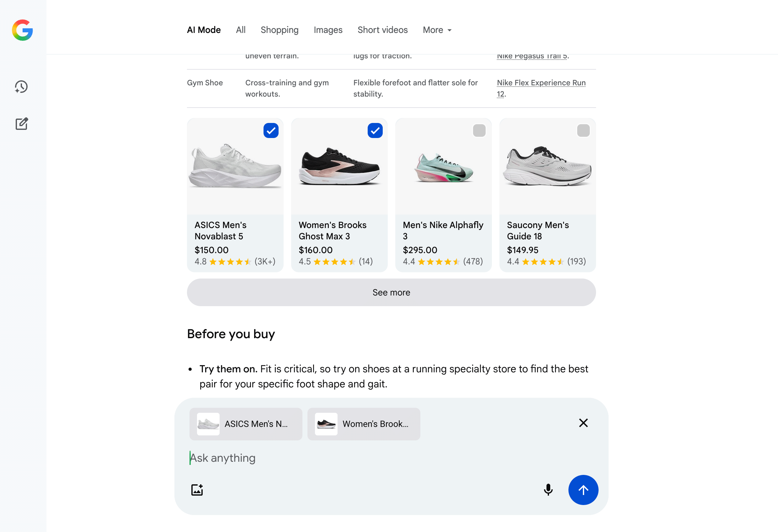Image resolution: width=778 pixels, height=532 pixels.
Task: Open the Images tab
Action: 328,30
